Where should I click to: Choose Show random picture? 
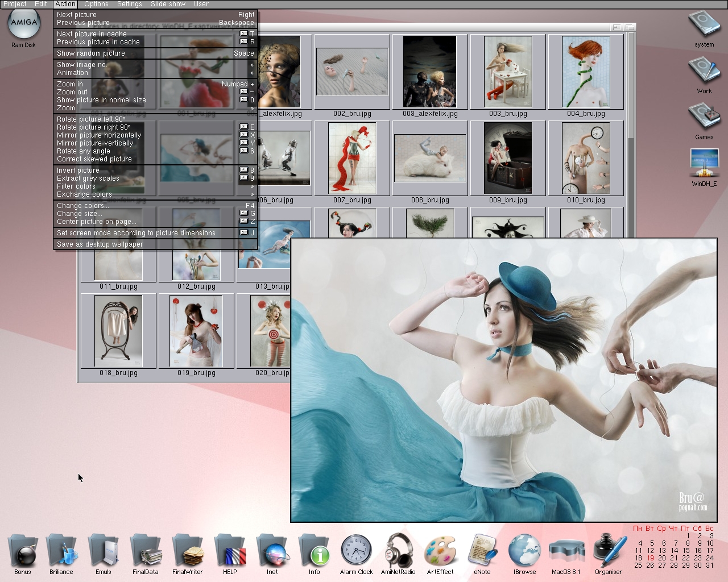(155, 53)
